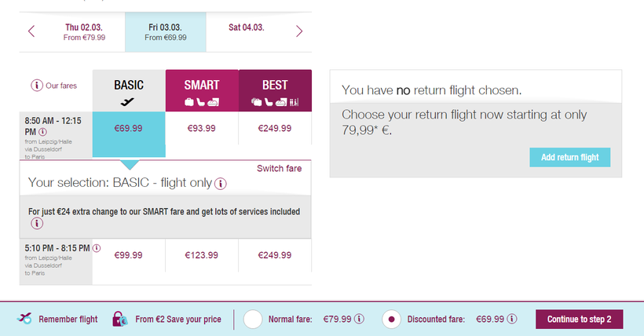Screen dimensions: 644x336
Task: Show earlier dates with the left arrow
Action: coord(31,31)
